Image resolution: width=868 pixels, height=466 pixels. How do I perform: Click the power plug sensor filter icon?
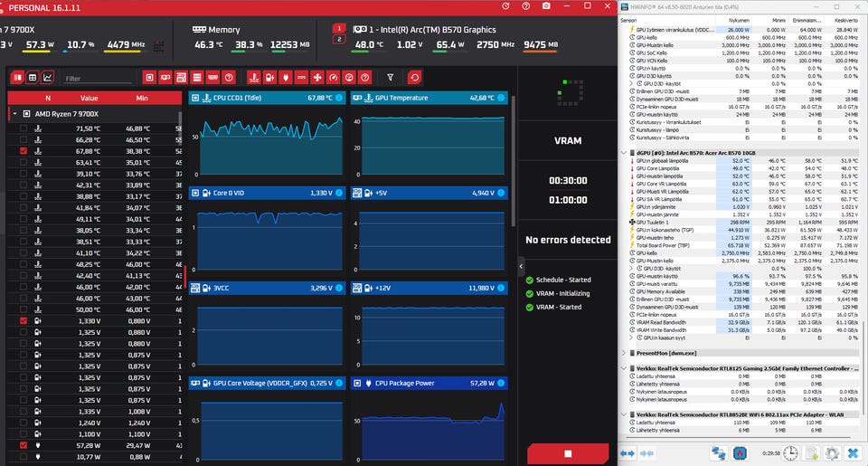286,78
